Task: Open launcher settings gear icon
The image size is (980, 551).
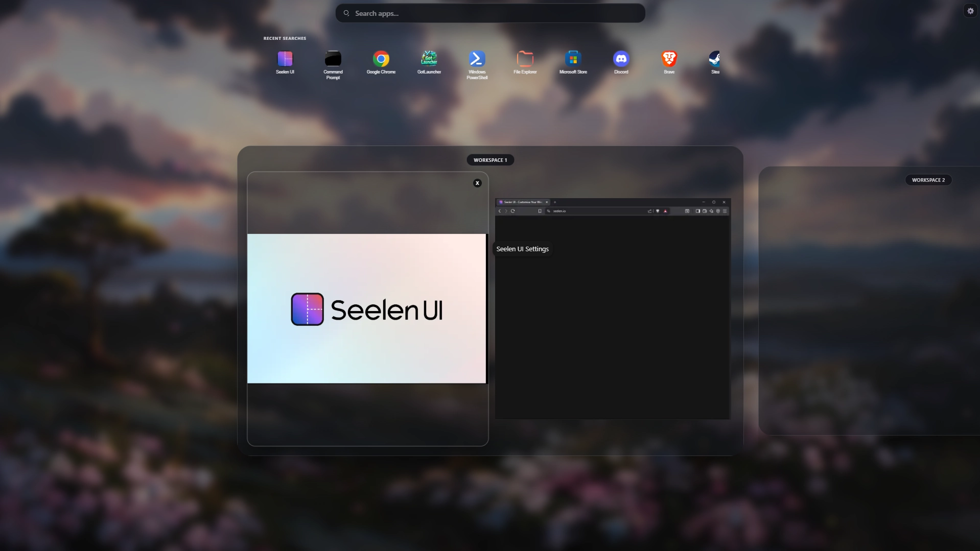Action: point(970,11)
